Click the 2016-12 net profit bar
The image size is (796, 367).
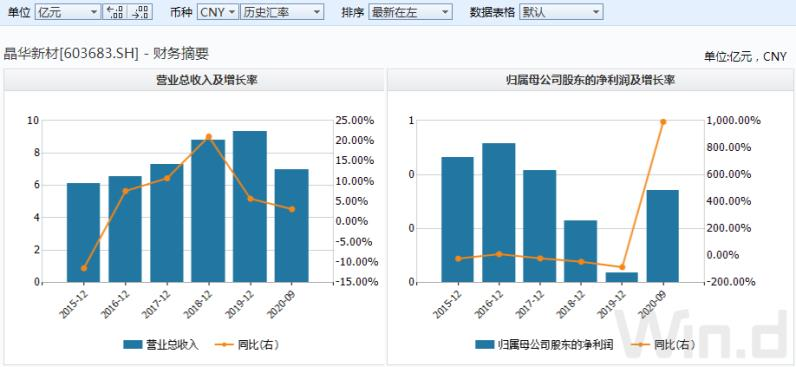[x=499, y=213]
